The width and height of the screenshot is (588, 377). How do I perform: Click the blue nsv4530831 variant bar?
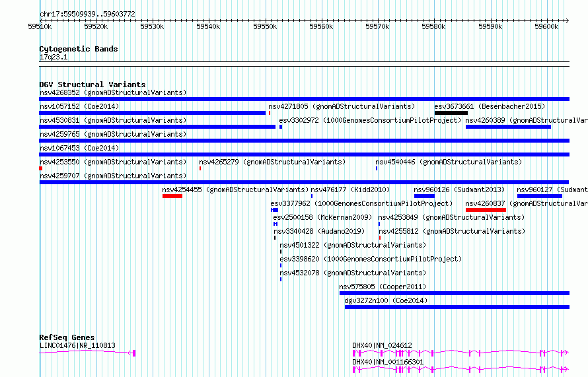(x=157, y=127)
